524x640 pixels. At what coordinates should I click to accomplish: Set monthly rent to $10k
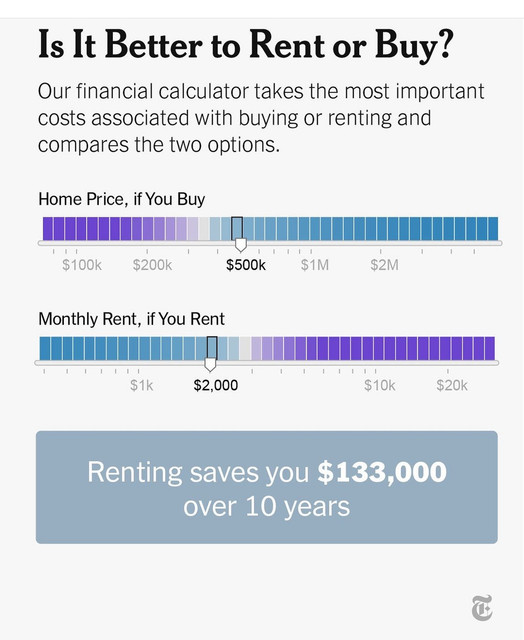click(x=380, y=385)
